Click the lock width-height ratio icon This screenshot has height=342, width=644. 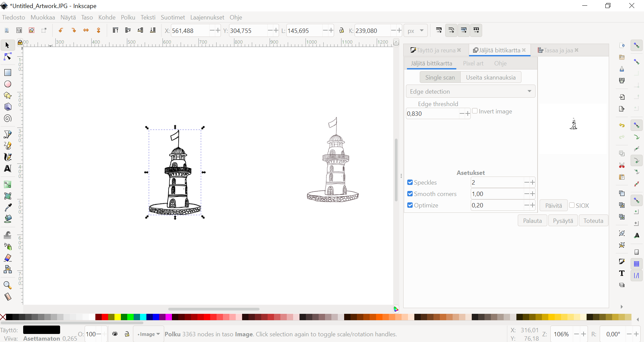click(x=341, y=31)
